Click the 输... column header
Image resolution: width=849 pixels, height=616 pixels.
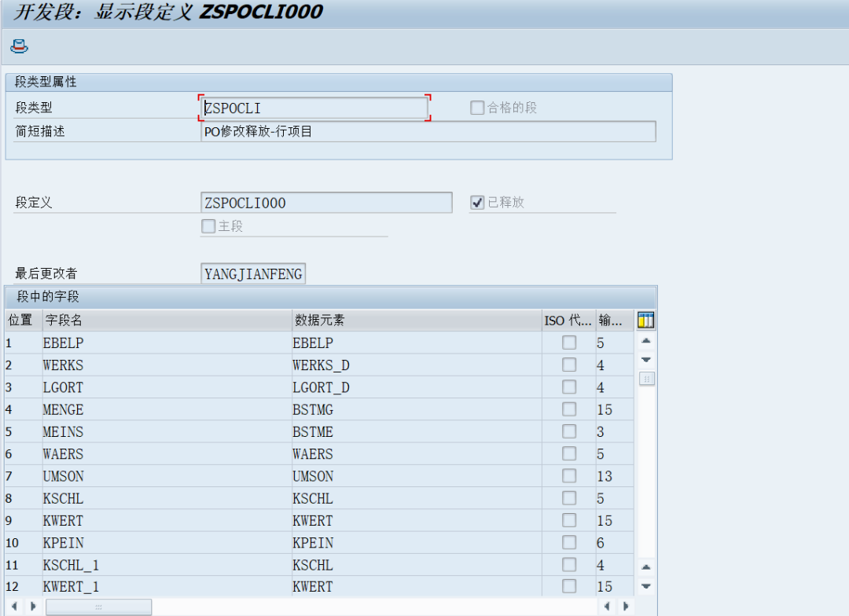pyautogui.click(x=615, y=320)
